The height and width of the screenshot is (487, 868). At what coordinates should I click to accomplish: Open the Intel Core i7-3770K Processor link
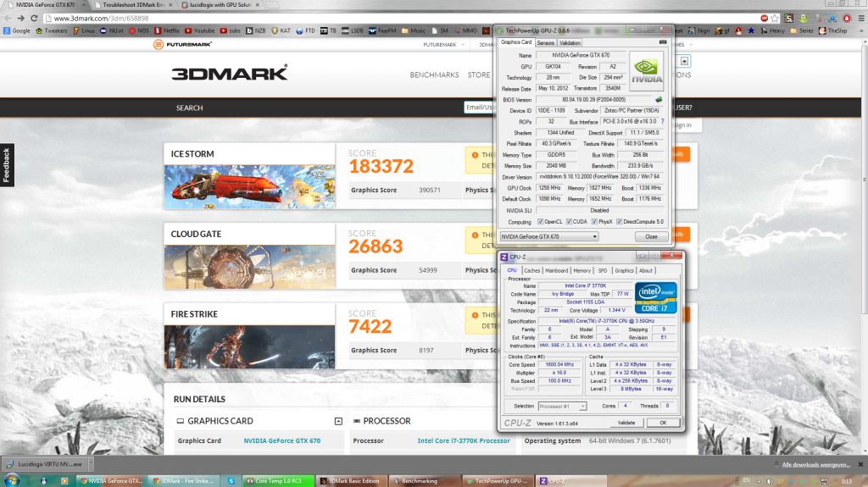click(x=464, y=441)
